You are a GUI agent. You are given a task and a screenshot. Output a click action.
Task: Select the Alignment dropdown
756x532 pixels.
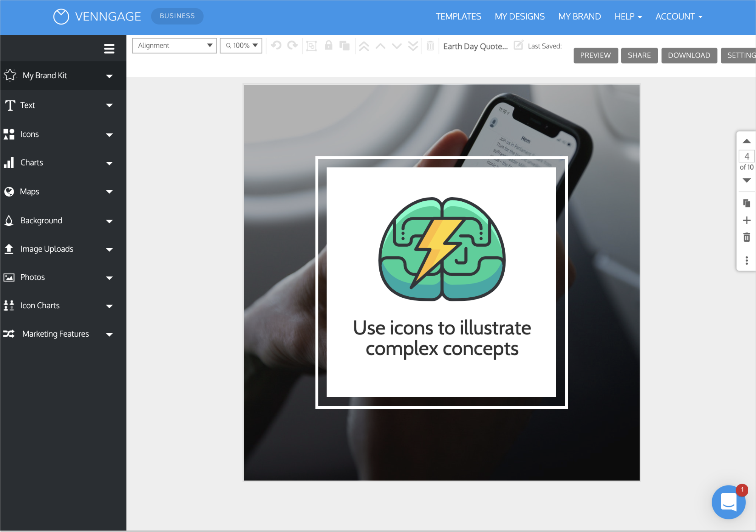click(174, 46)
